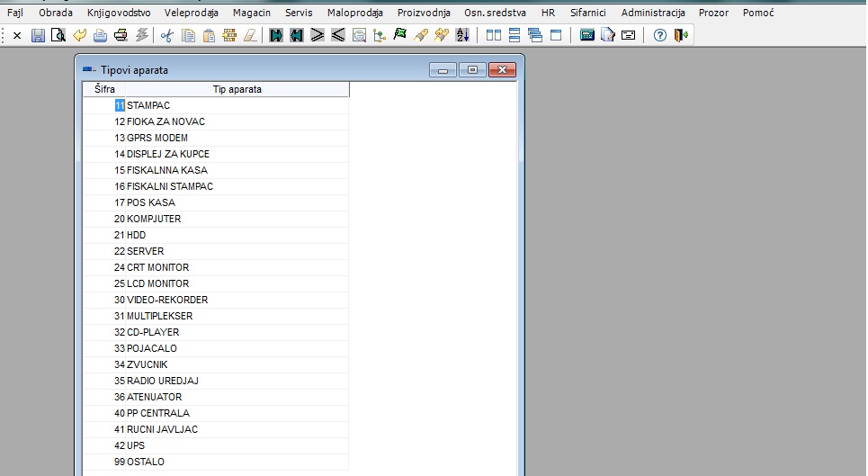Click the Help question mark icon
The image size is (868, 476).
659,36
